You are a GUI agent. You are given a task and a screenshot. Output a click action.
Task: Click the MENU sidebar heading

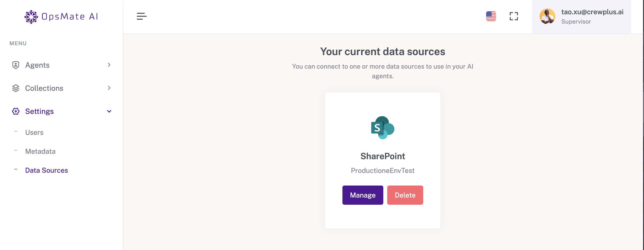point(18,44)
